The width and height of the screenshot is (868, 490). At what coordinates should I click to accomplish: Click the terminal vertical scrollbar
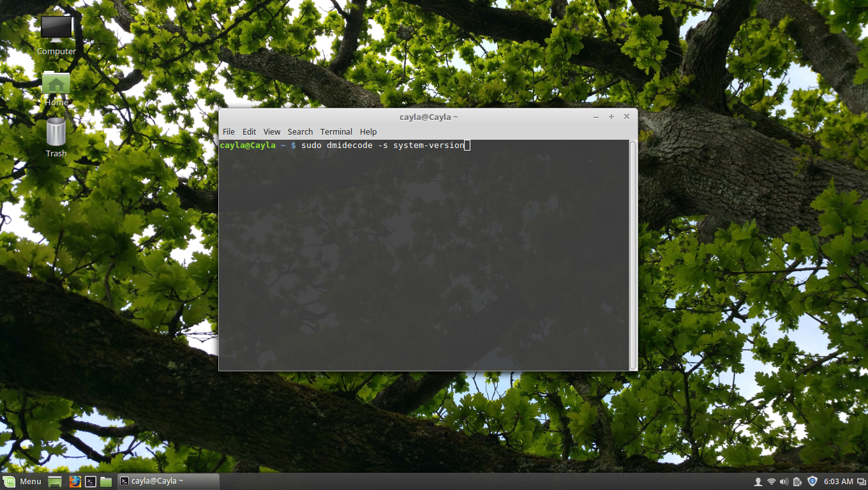pyautogui.click(x=633, y=255)
